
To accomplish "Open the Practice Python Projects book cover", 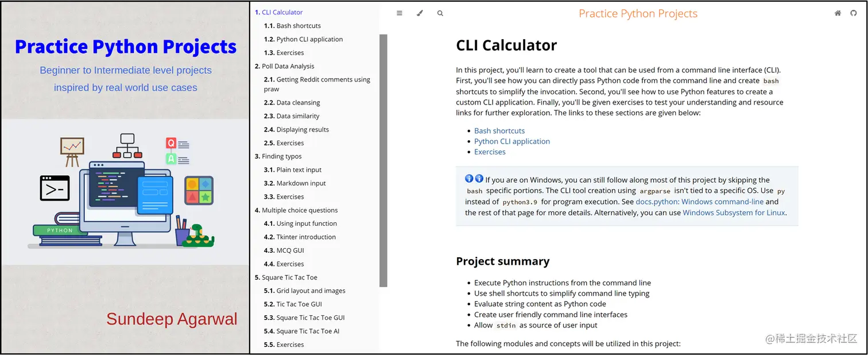I will pyautogui.click(x=125, y=177).
